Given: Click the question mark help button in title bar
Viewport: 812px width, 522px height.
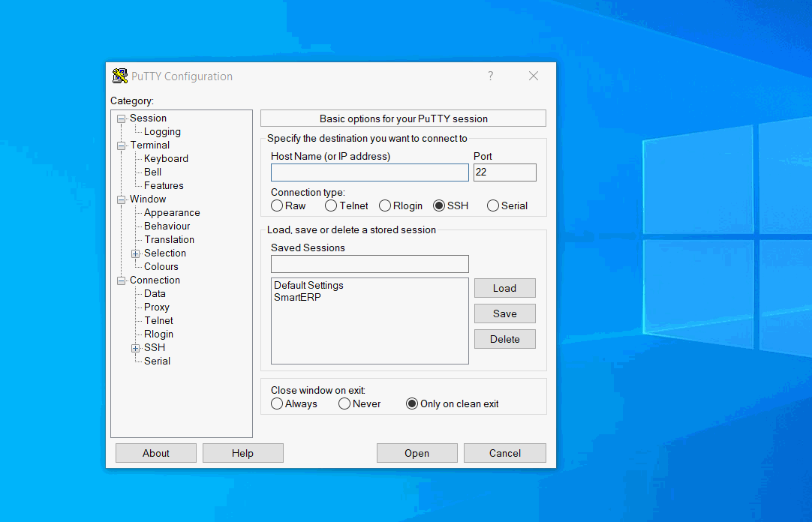Looking at the screenshot, I should 490,76.
